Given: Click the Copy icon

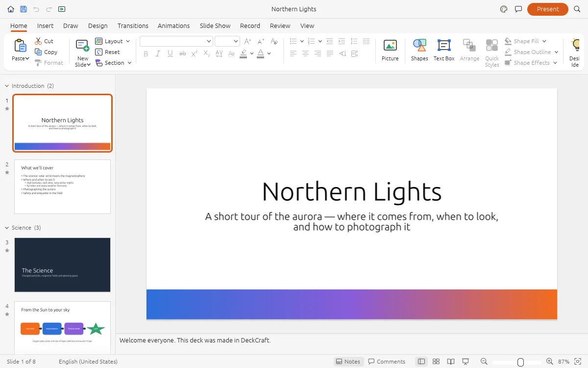Looking at the screenshot, I should 38,52.
